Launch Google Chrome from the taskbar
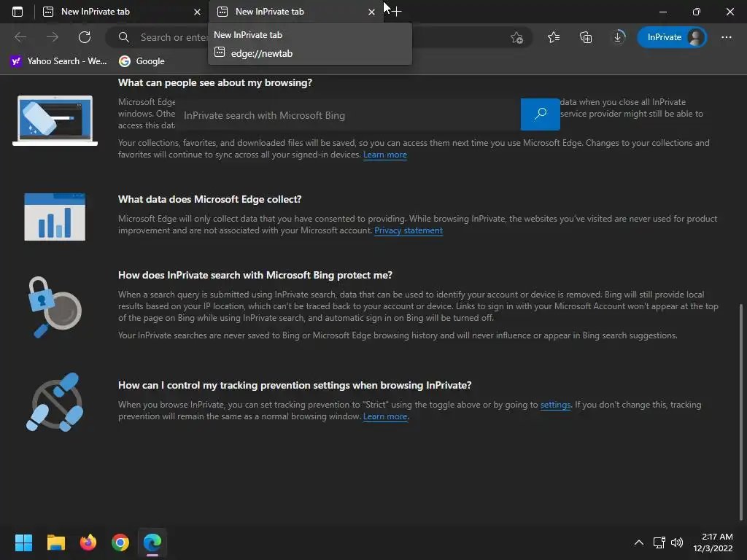The width and height of the screenshot is (747, 560). coord(120,542)
